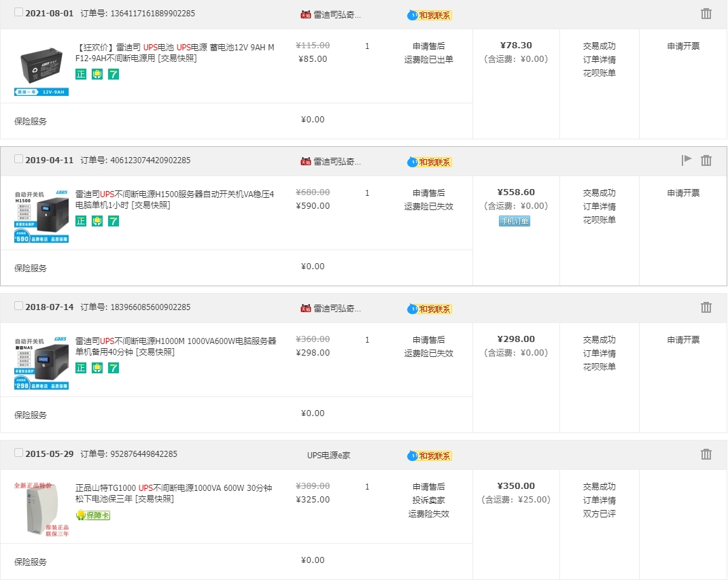Click the green 正 badge under the 12V 9AH battery

coord(81,74)
